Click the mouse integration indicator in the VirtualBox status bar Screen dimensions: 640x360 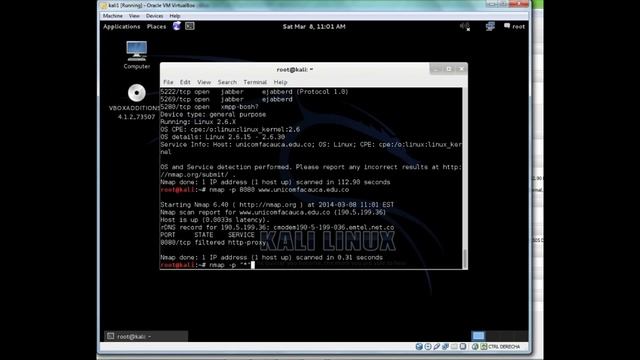coord(475,347)
